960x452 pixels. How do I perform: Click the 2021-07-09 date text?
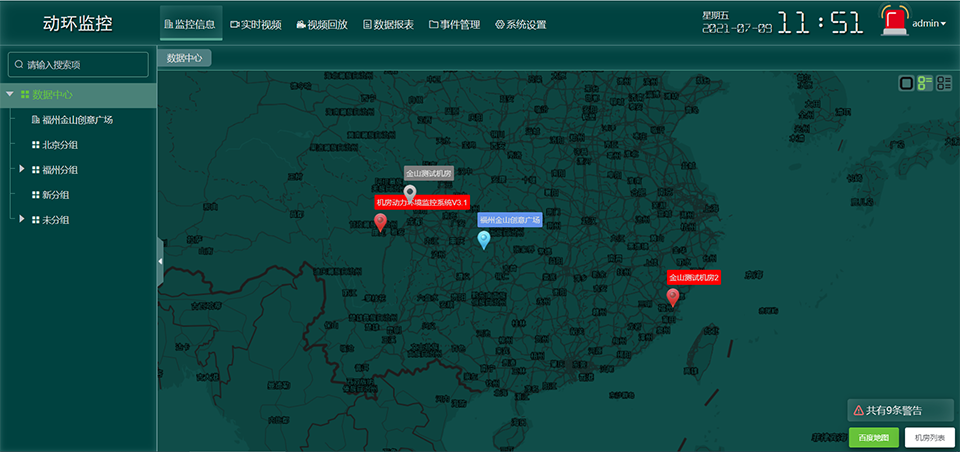tap(737, 28)
